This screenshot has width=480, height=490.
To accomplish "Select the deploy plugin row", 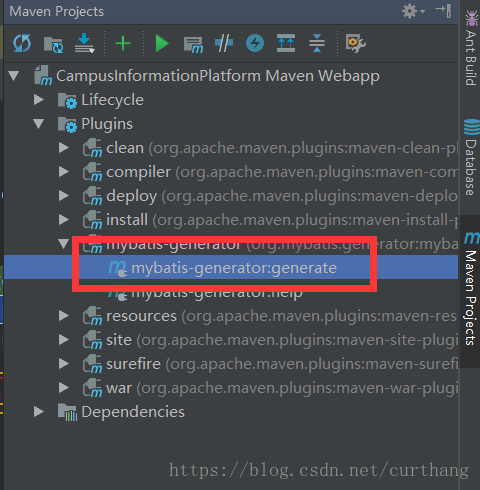I will coord(231,196).
